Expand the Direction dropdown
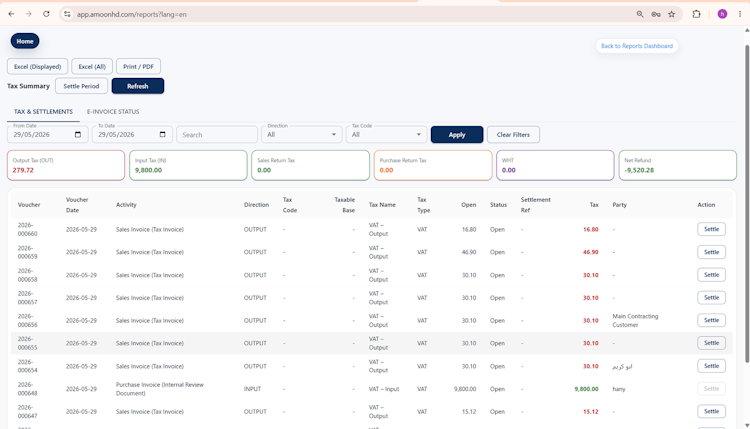Screen dimensions: 750x429 click(x=301, y=134)
